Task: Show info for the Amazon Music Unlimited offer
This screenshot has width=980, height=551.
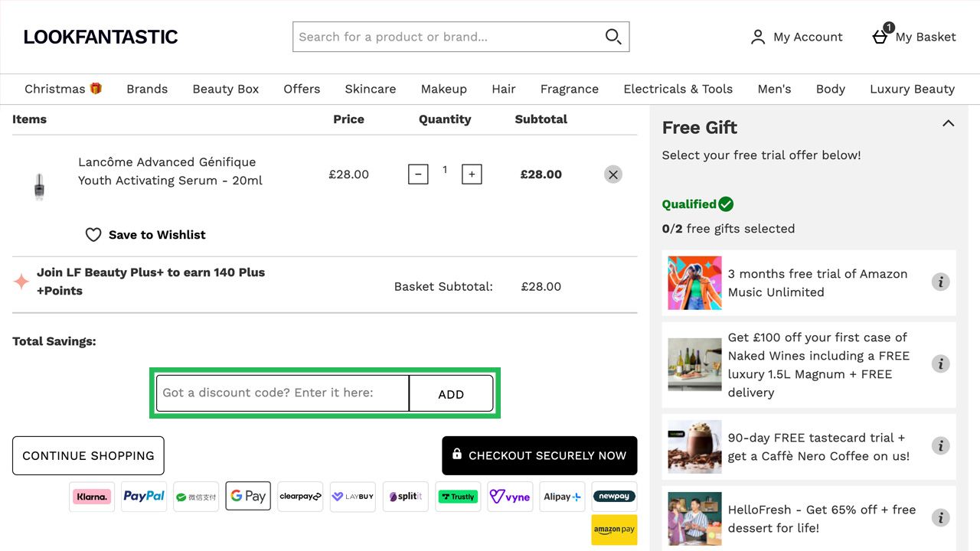Action: 940,282
